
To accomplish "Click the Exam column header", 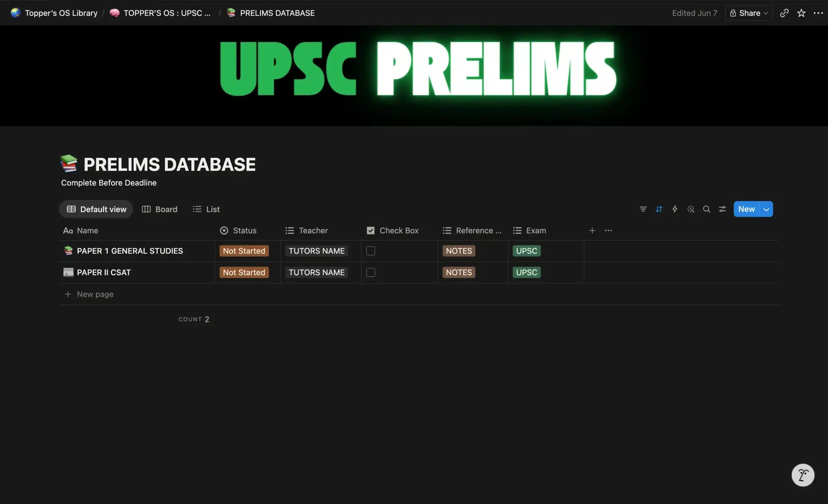I will 546,231.
